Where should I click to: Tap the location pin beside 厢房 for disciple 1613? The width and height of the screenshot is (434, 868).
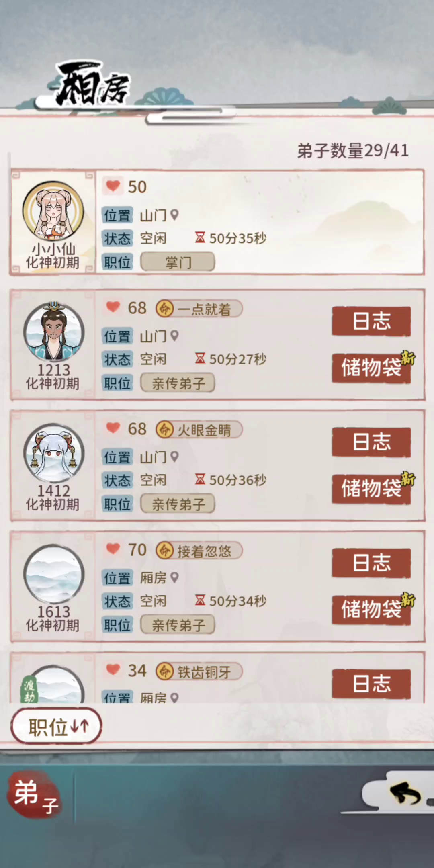point(174,577)
